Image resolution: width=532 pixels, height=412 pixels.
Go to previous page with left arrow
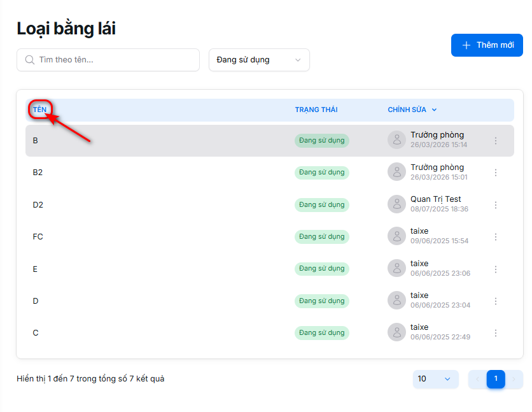tap(477, 379)
